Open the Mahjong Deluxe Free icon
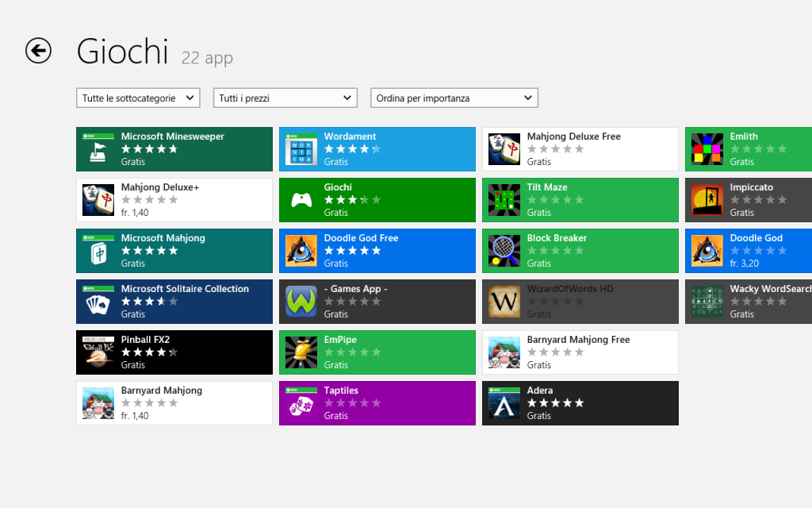The height and width of the screenshot is (508, 812). (504, 149)
